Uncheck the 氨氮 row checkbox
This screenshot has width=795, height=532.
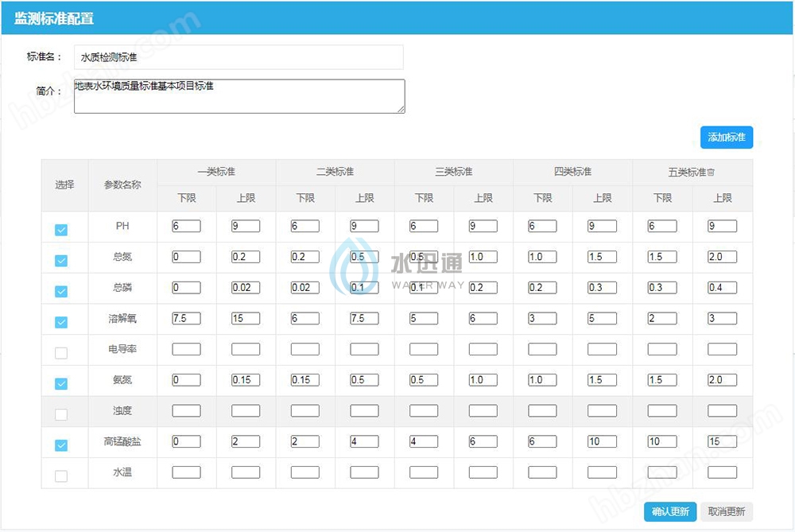[63, 382]
